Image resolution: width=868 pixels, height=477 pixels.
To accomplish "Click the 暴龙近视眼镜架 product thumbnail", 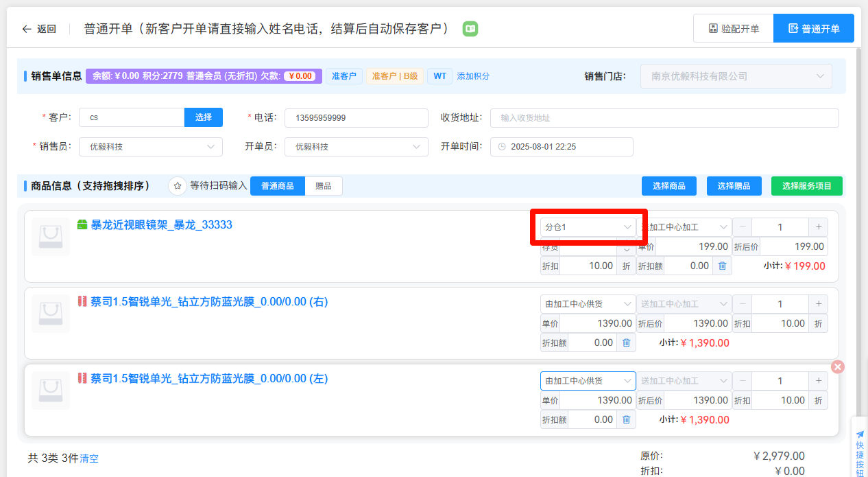I will [x=51, y=237].
